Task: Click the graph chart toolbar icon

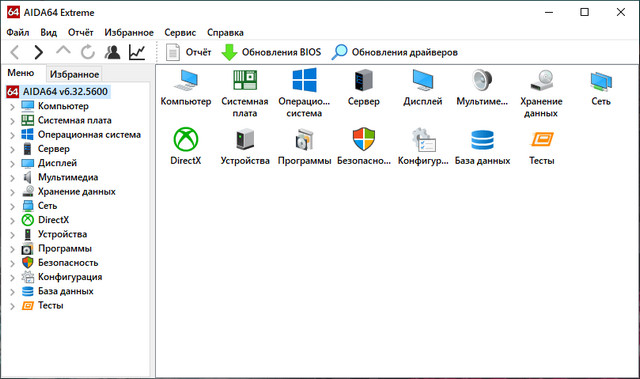Action: [137, 52]
